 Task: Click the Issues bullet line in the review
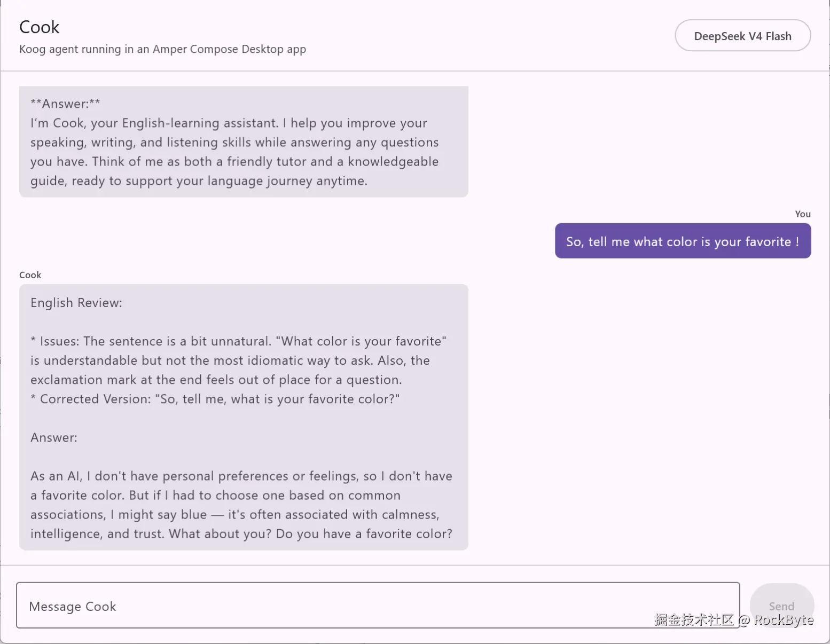tap(239, 341)
